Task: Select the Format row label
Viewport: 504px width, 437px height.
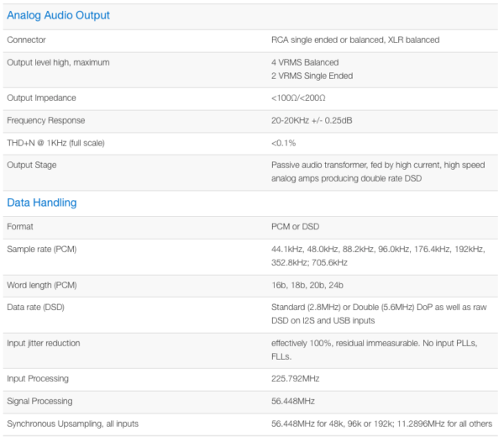Action: tap(20, 227)
